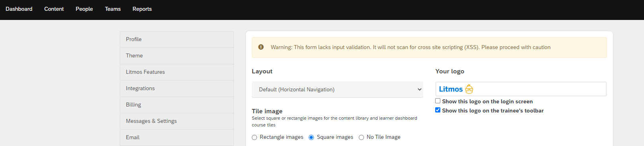Click the XSS input validation warning text
The image size is (644, 146).
point(411,47)
